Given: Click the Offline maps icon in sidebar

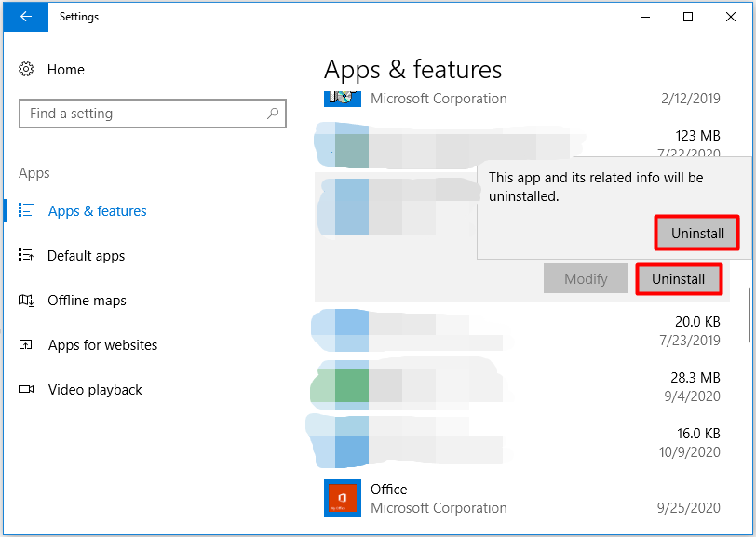Looking at the screenshot, I should (27, 301).
